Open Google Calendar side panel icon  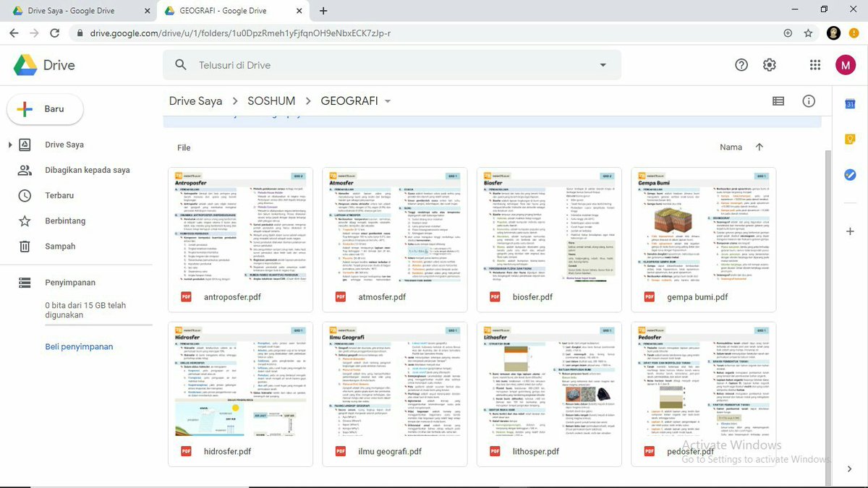point(851,104)
